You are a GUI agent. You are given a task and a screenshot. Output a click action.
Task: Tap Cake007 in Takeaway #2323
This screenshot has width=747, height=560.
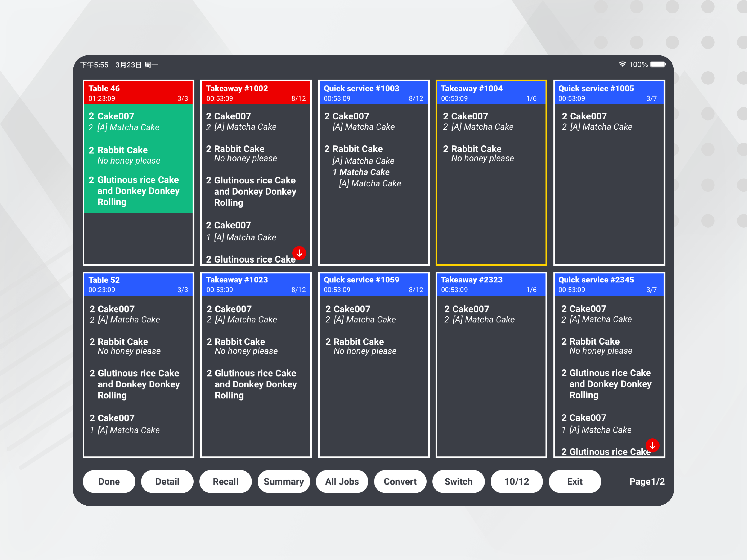tap(467, 309)
